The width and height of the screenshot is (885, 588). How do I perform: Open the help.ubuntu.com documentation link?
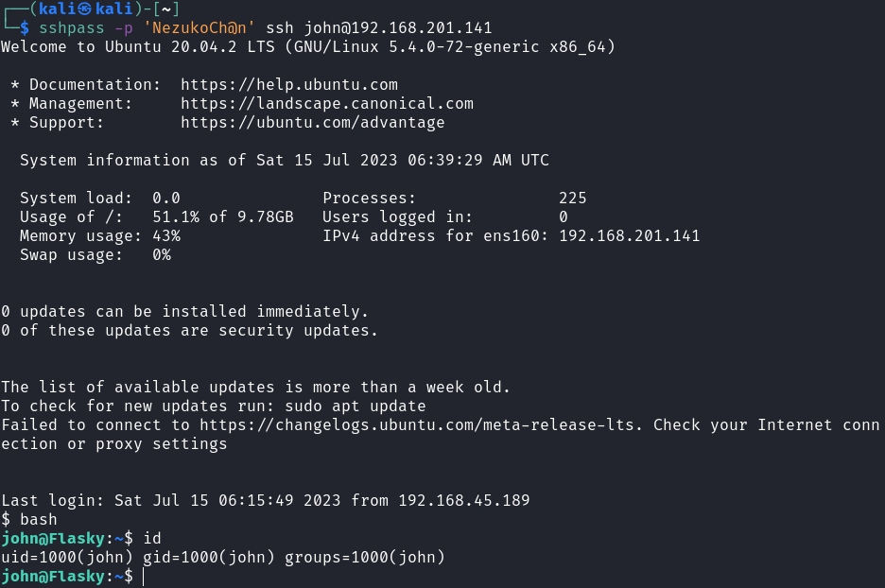(x=289, y=85)
